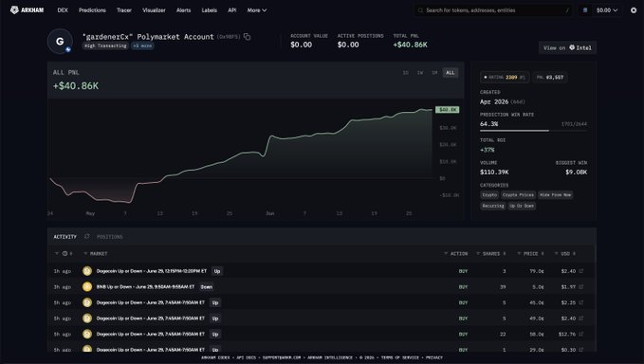Screen dimensions: 644x364
Task: Click View on Intel button
Action: [567, 47]
